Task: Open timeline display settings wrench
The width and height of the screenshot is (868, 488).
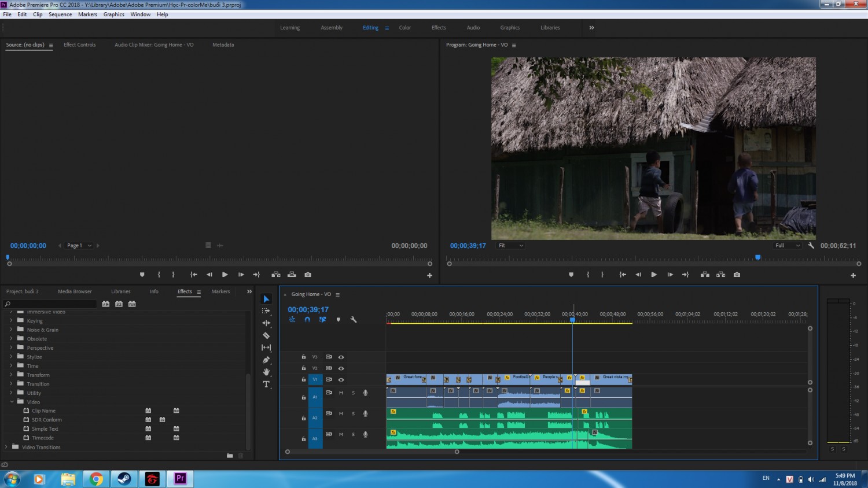Action: [x=354, y=320]
